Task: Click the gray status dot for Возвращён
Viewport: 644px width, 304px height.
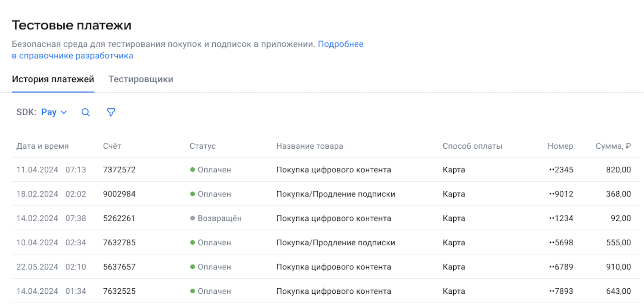Action: point(193,218)
